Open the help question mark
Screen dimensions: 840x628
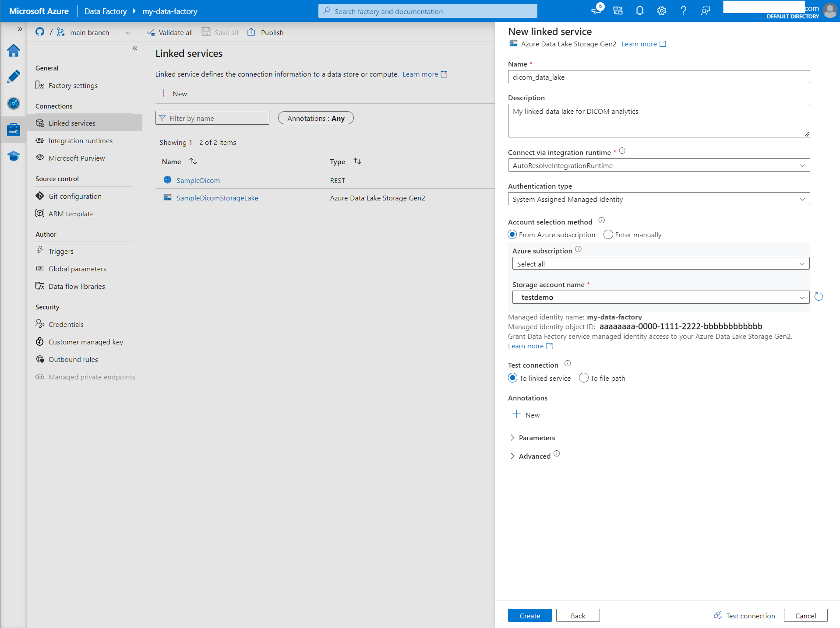[683, 11]
